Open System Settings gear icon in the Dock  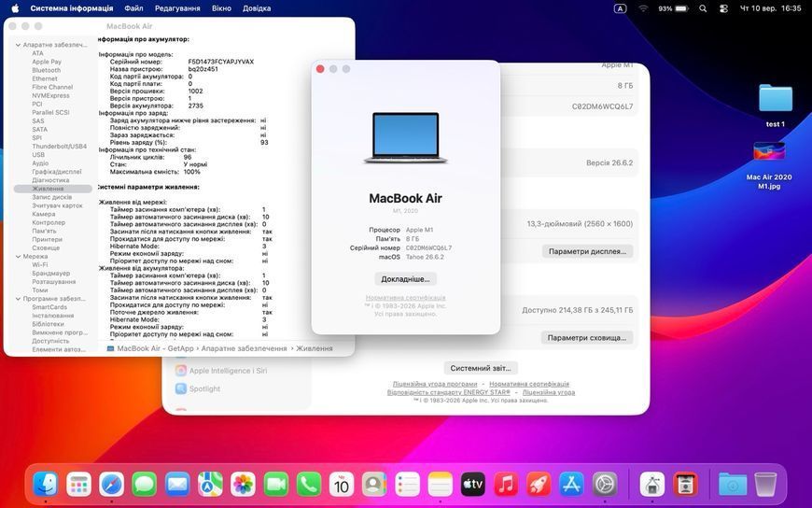(605, 486)
